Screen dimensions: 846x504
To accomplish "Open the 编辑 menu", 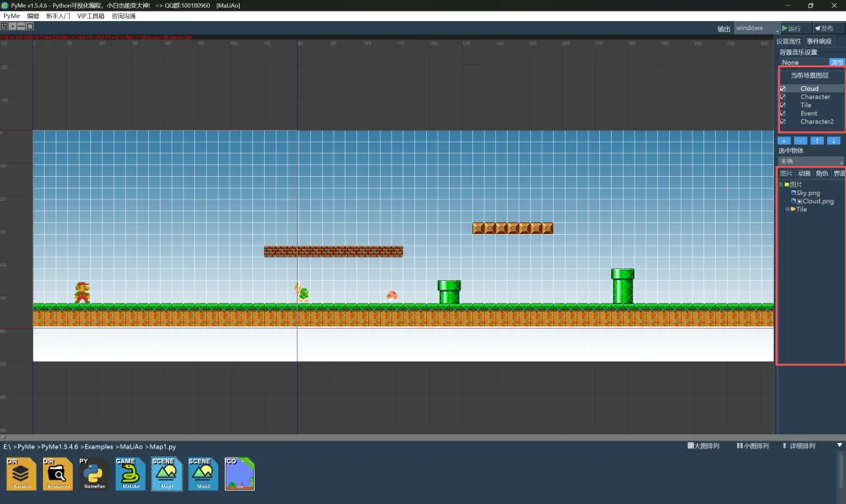I will pyautogui.click(x=33, y=16).
